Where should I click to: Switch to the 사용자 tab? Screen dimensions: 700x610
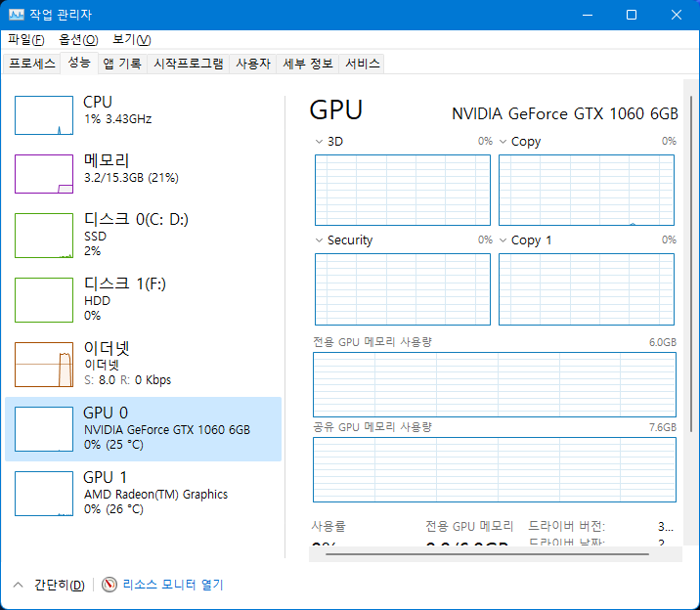[x=253, y=64]
